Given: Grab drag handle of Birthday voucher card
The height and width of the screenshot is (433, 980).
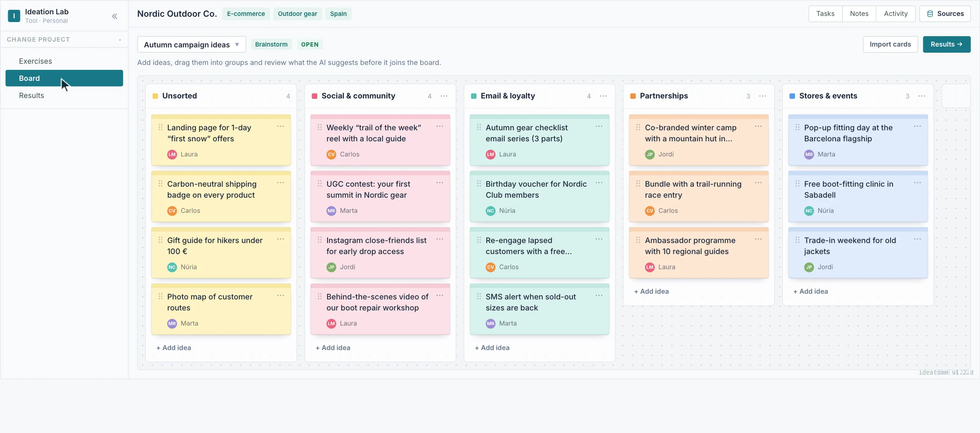Looking at the screenshot, I should pos(479,184).
